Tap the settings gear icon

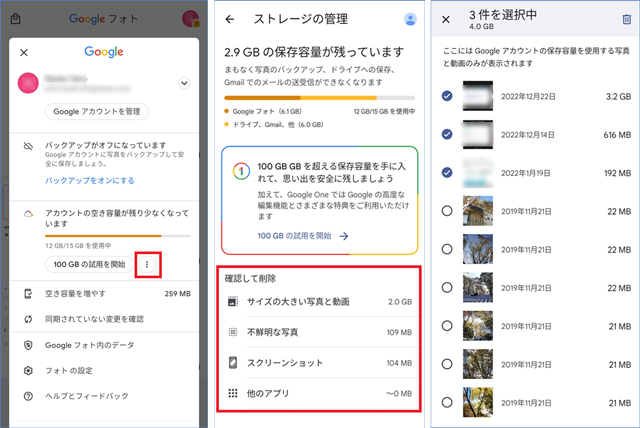point(28,370)
